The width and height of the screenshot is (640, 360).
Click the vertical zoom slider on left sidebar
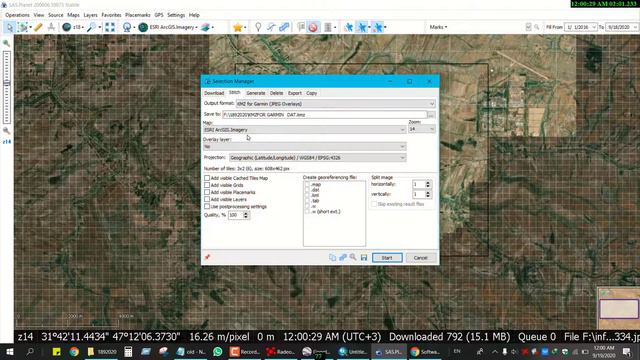(7, 87)
